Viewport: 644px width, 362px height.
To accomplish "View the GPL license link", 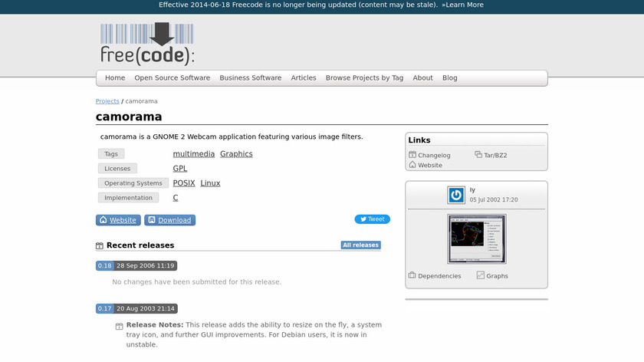I will (x=180, y=169).
